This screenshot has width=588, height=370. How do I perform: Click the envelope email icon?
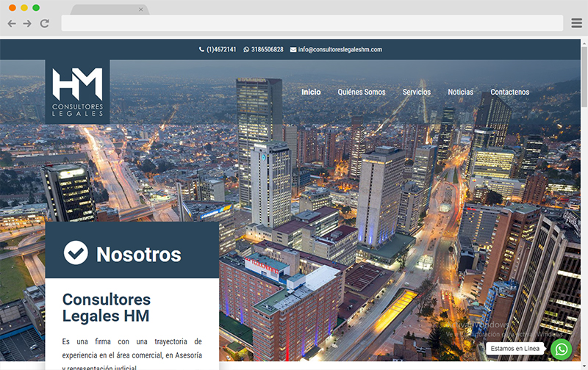coord(293,49)
